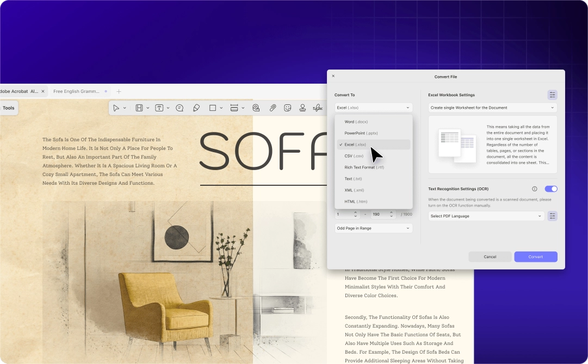The height and width of the screenshot is (364, 588).
Task: Click the large SOFA heading in document
Action: (x=263, y=152)
